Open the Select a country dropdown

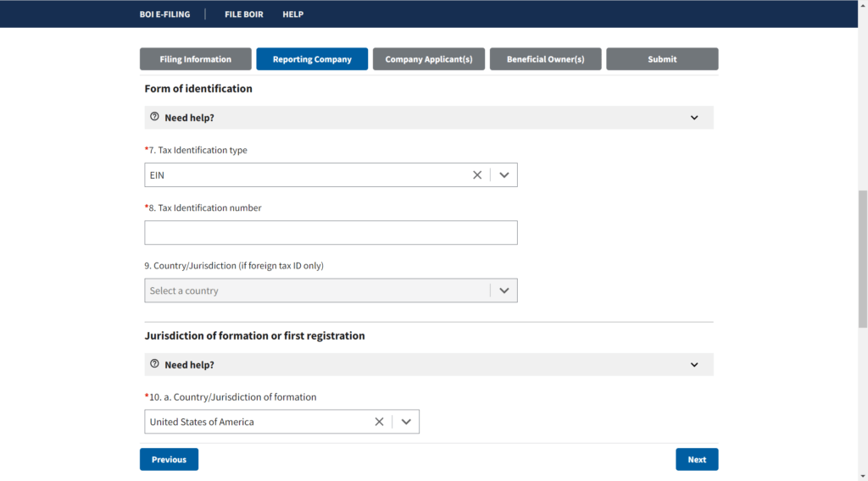click(x=331, y=290)
